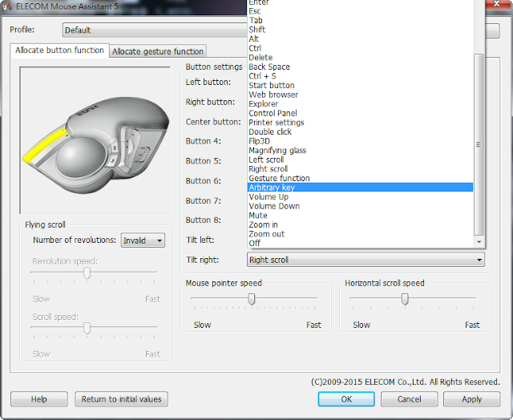Click the Apply button
The image size is (513, 420).
click(x=472, y=399)
